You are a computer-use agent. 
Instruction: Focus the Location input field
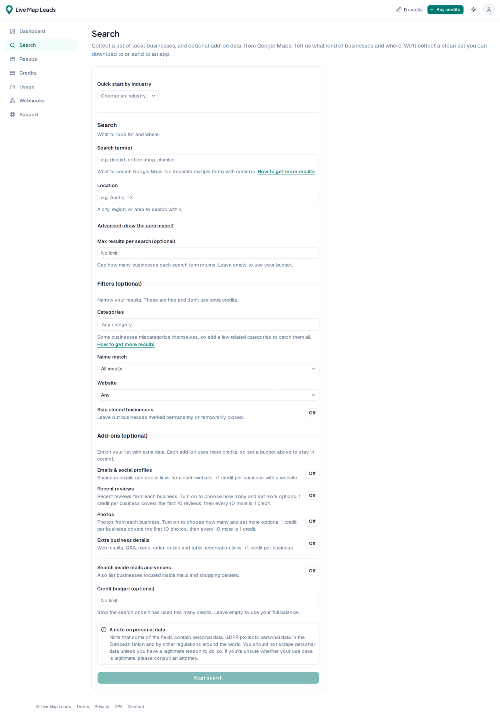coord(208,197)
